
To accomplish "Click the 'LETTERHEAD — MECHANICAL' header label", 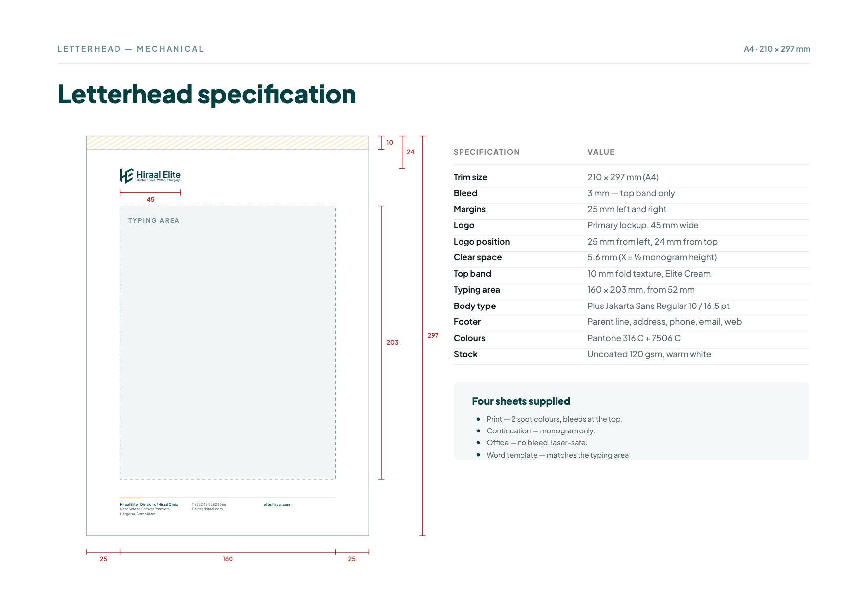I will click(x=131, y=49).
